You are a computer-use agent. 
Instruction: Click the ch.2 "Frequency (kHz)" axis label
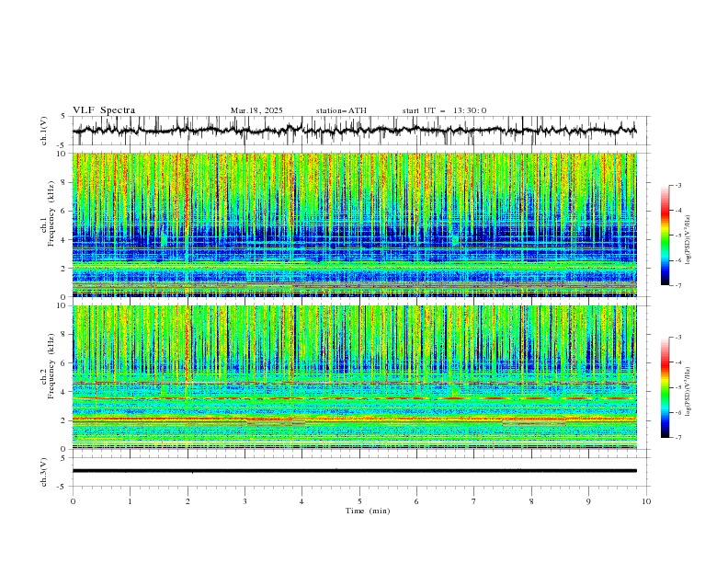click(51, 366)
